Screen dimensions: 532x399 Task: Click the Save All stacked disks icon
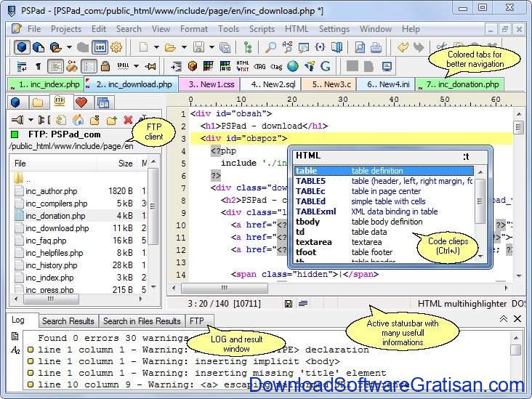(x=225, y=47)
